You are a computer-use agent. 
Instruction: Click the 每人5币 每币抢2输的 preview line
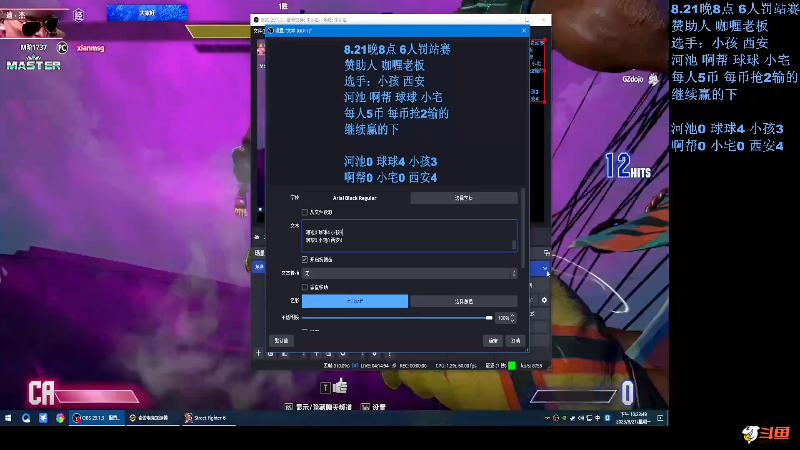[396, 113]
